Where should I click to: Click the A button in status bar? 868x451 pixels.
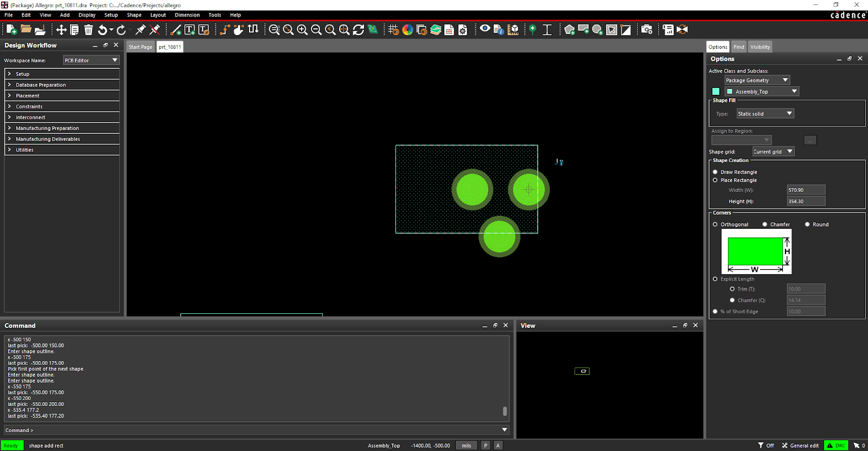498,446
